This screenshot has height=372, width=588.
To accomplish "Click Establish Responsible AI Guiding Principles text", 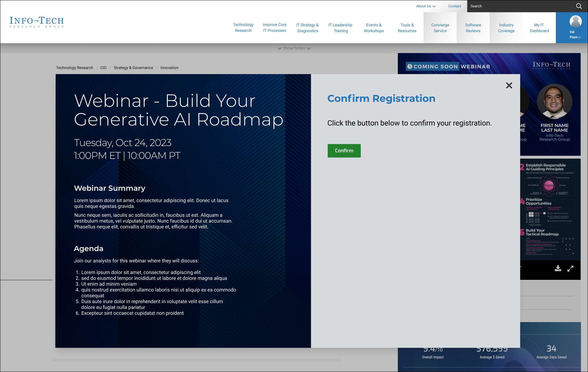I will (546, 167).
